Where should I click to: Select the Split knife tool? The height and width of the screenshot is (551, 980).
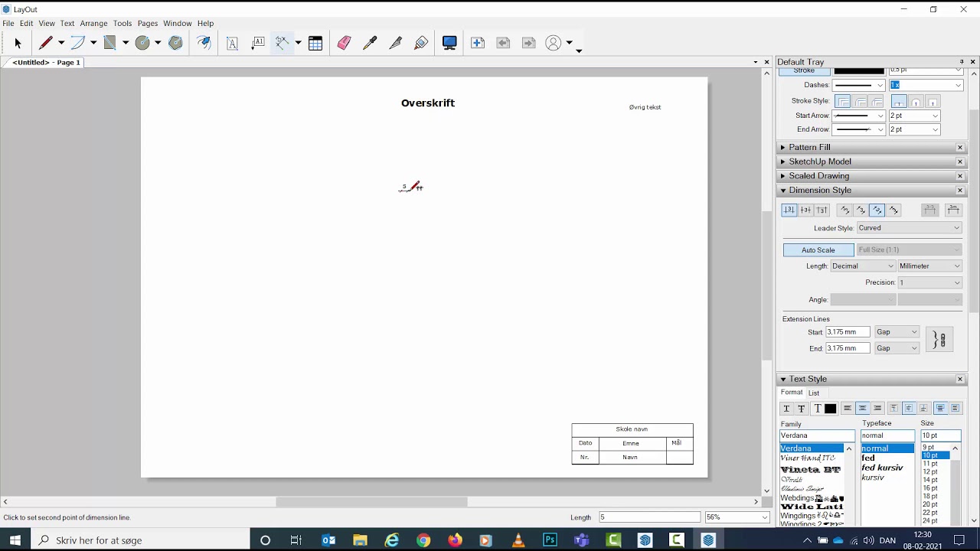395,44
